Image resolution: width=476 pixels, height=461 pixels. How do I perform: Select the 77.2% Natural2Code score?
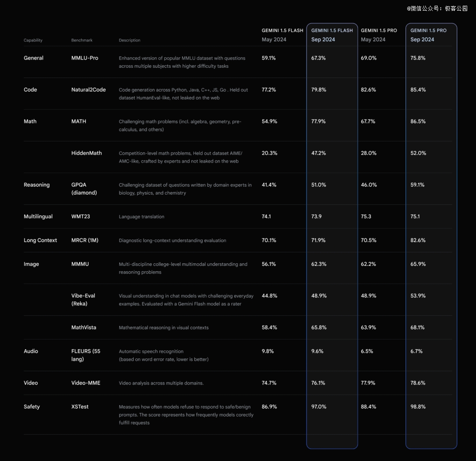(269, 90)
